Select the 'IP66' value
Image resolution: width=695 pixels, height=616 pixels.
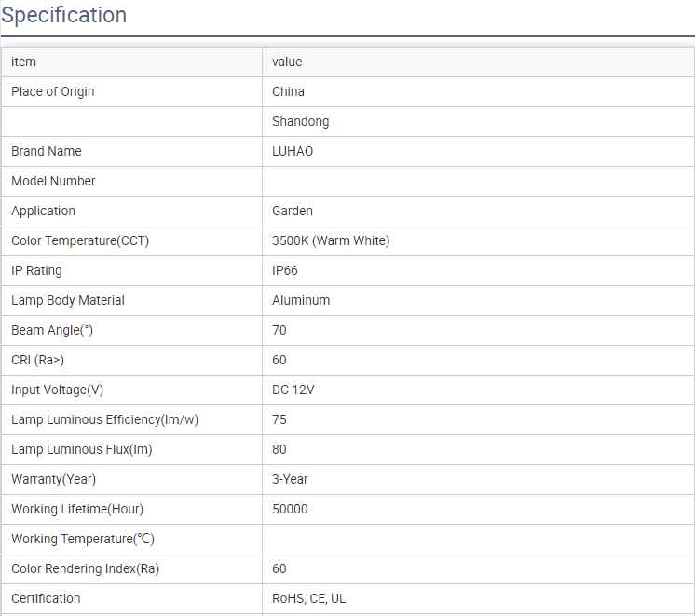point(285,270)
